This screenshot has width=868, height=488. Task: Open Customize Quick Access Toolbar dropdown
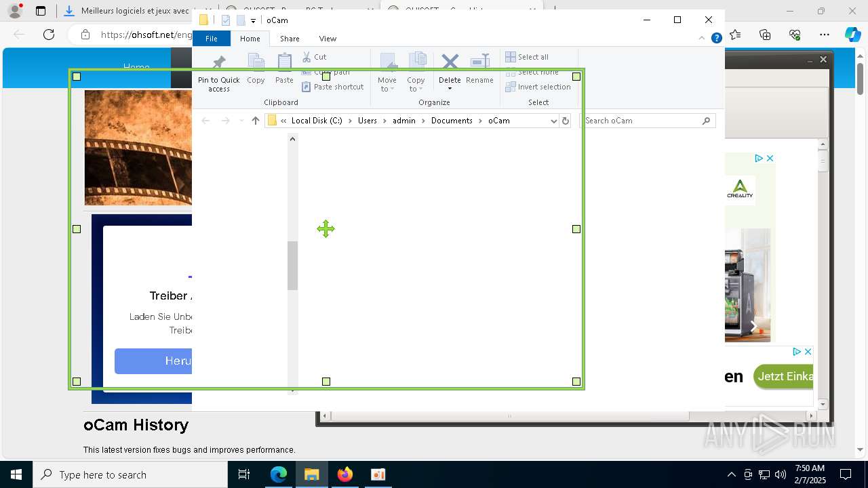pos(253,21)
